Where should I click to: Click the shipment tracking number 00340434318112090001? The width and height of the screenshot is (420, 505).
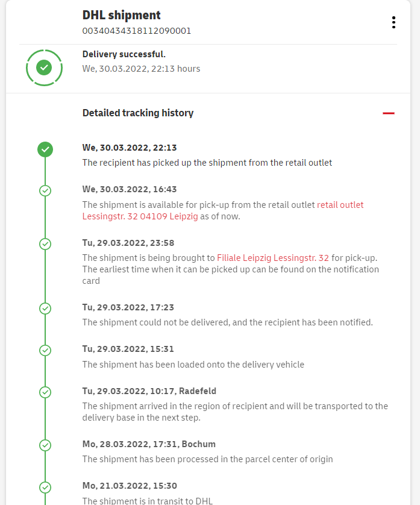click(x=137, y=31)
